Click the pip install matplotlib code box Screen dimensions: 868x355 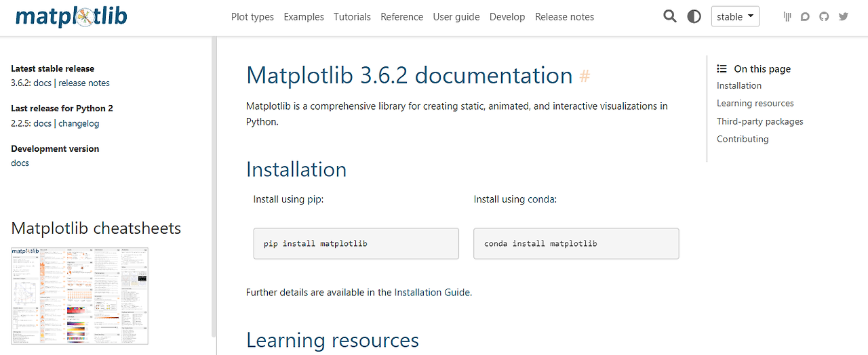(x=356, y=243)
